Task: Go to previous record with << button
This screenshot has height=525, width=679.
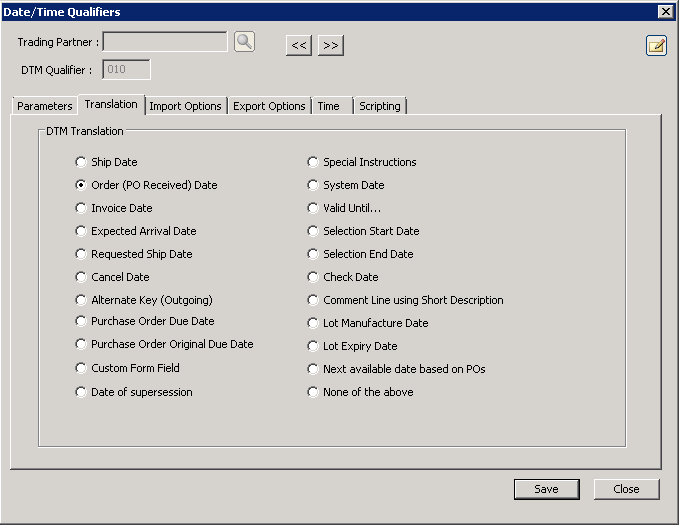Action: 298,46
